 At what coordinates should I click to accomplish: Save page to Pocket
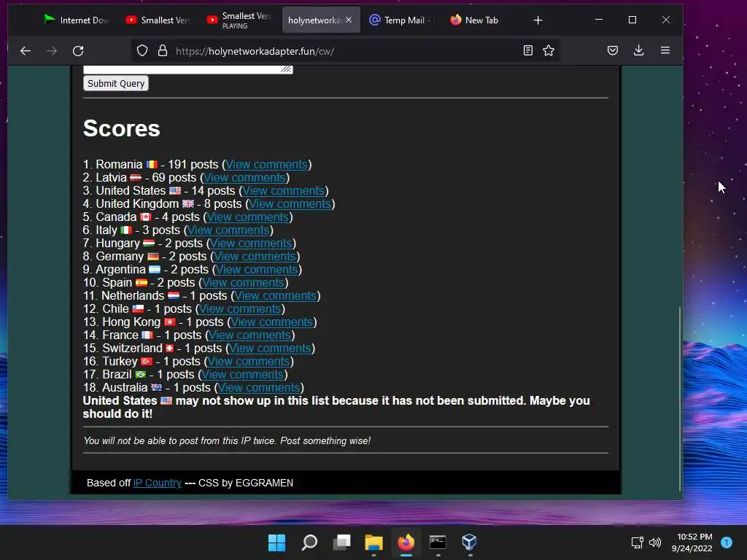coord(613,50)
